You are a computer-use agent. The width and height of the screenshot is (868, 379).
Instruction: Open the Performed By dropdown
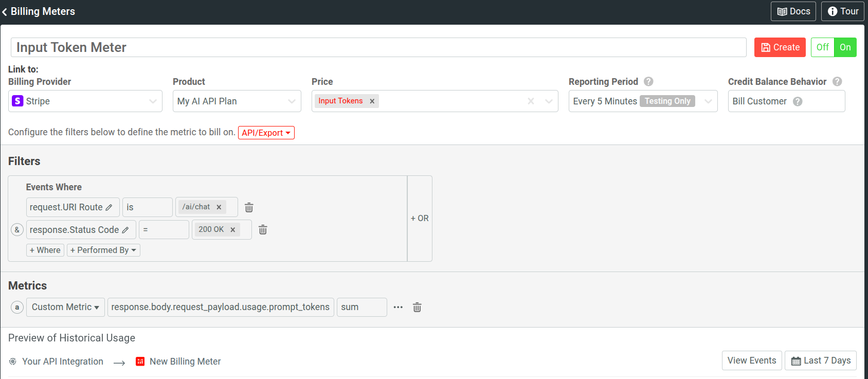coord(103,250)
